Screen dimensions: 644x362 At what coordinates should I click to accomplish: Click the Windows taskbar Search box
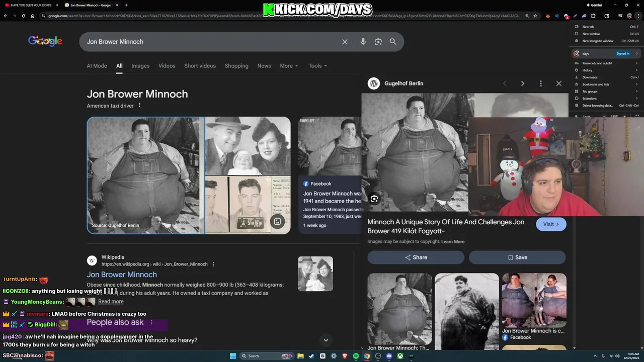pos(267,356)
